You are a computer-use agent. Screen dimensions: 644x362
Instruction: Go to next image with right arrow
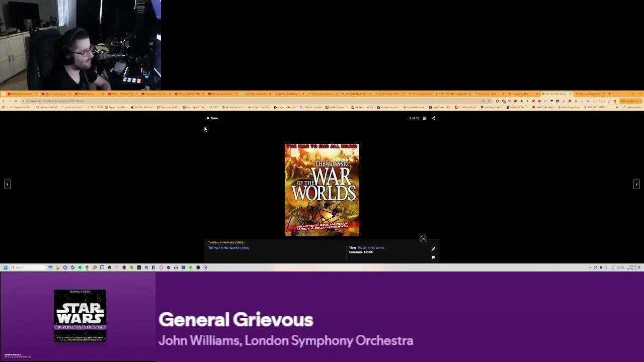tap(636, 185)
